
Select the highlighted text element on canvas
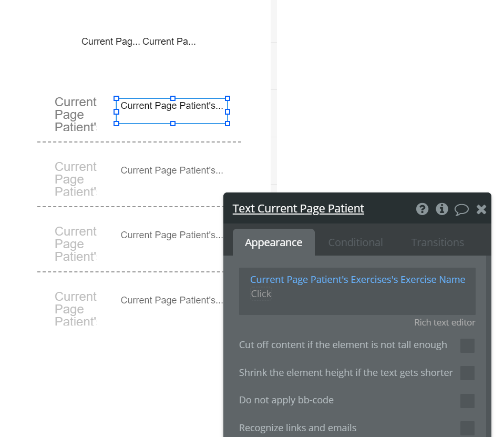click(x=172, y=106)
